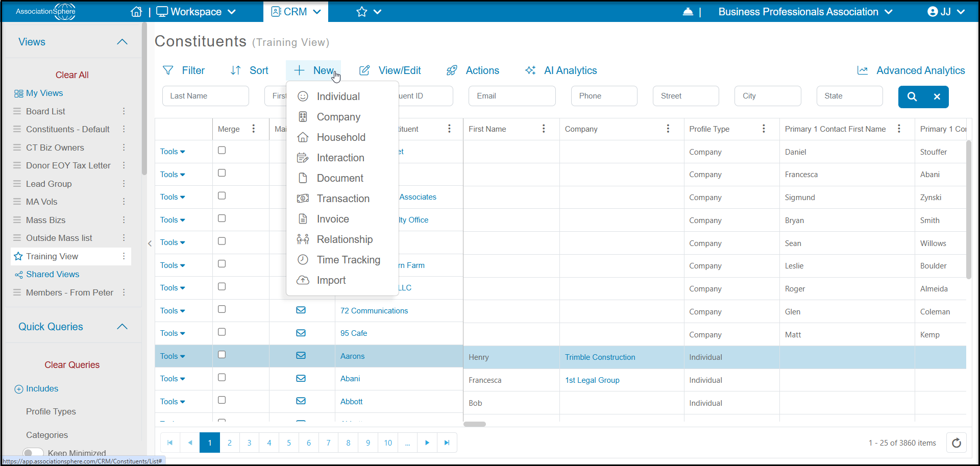Open options dots for Training View
Screen dimensions: 980x466
point(124,256)
